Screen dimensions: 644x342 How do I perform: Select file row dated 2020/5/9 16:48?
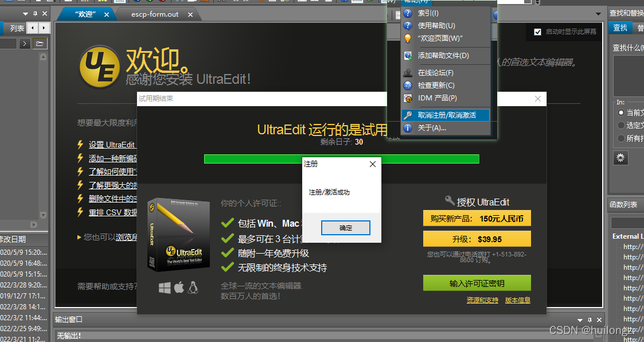(24, 263)
